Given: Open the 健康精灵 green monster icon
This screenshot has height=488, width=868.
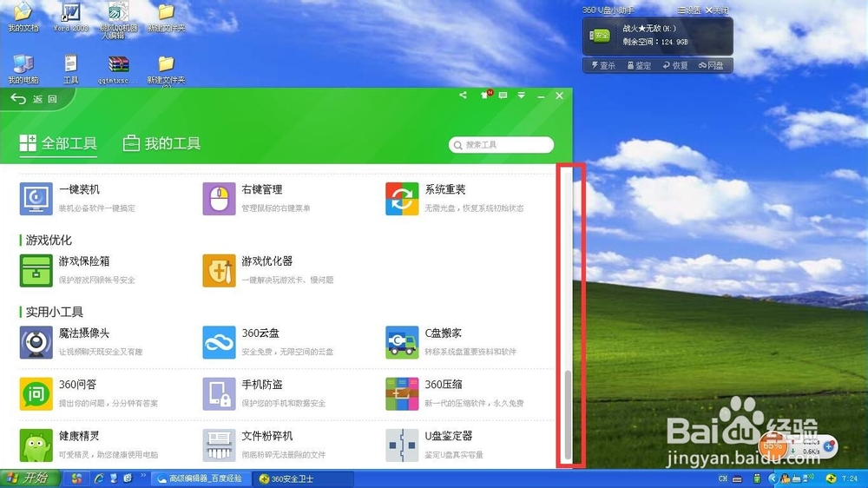Looking at the screenshot, I should pyautogui.click(x=36, y=445).
